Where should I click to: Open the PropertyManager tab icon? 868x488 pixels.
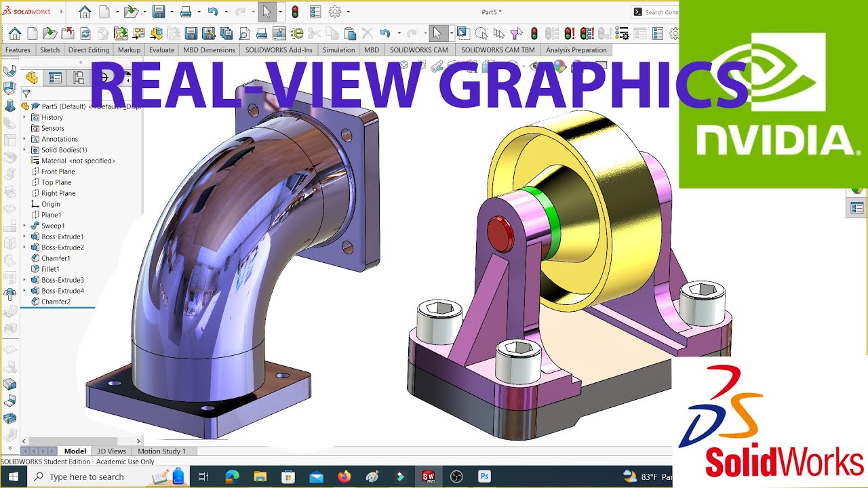pos(55,78)
